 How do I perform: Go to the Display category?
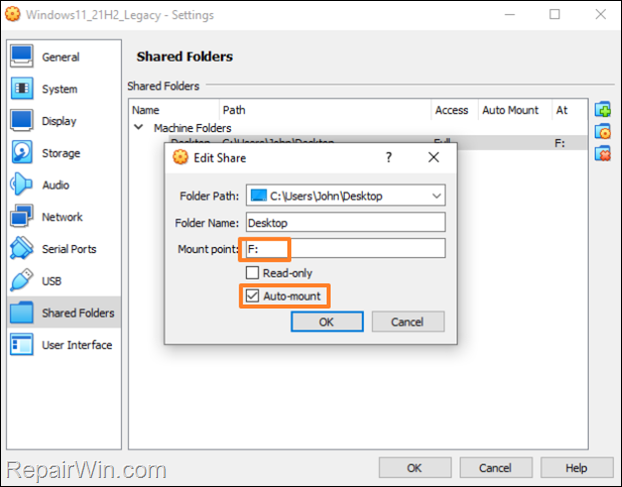(x=59, y=121)
